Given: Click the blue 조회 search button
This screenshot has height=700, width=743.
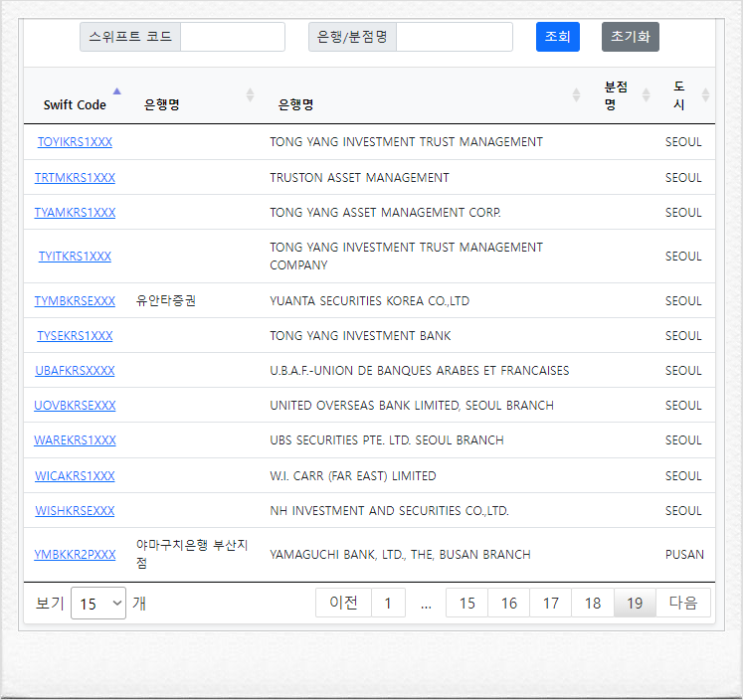Looking at the screenshot, I should click(558, 37).
